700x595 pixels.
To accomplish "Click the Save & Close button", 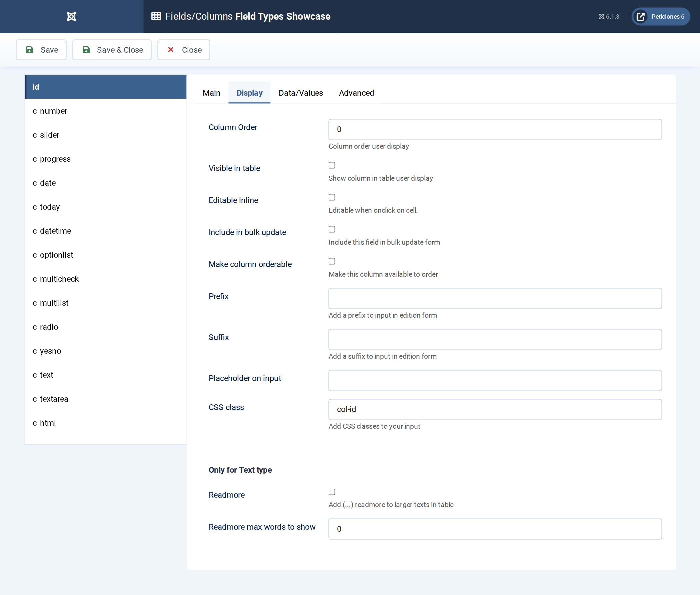I will tap(112, 50).
